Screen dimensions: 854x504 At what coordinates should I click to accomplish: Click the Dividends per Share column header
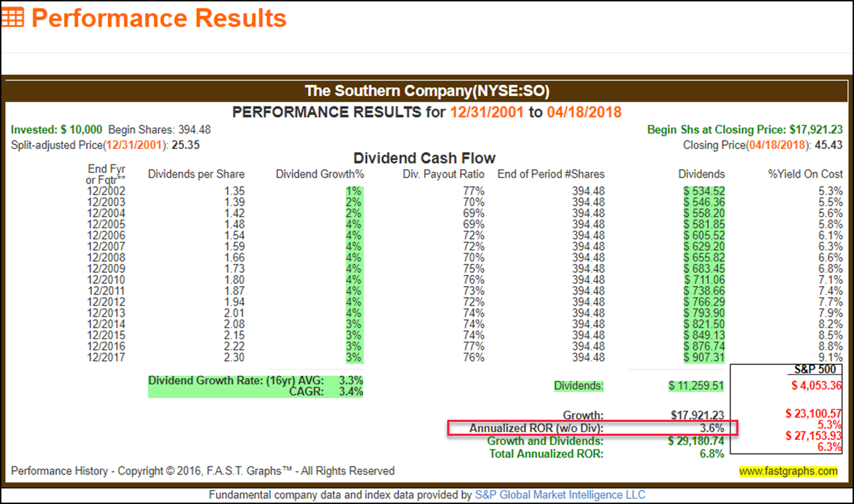196,174
